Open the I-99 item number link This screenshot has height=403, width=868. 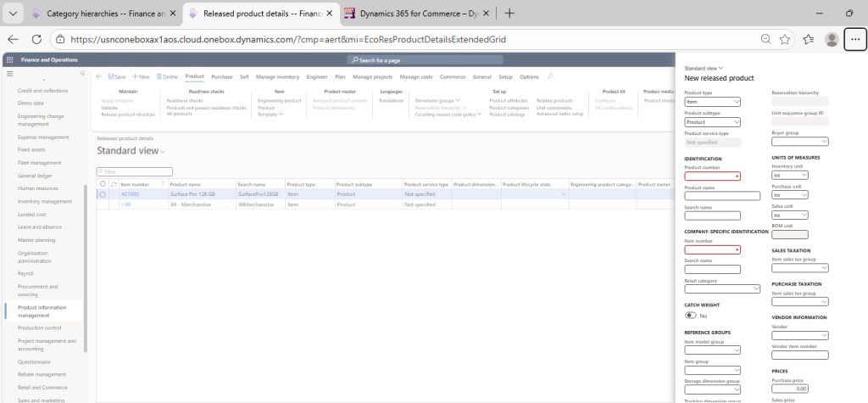point(125,204)
